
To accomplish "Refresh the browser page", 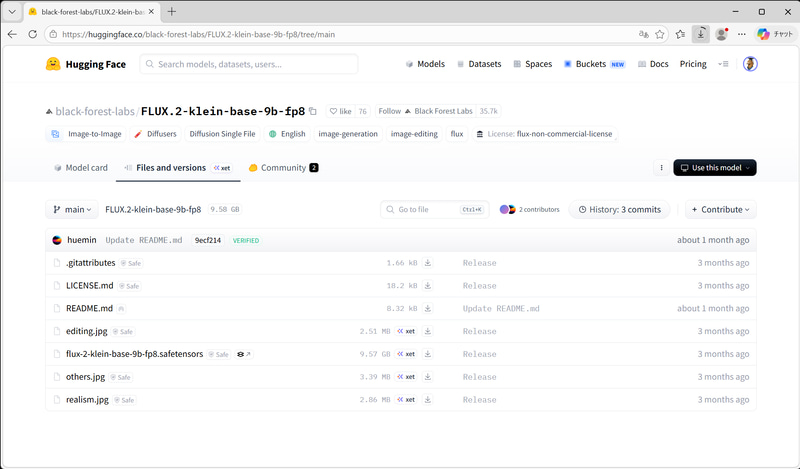I will click(x=33, y=34).
